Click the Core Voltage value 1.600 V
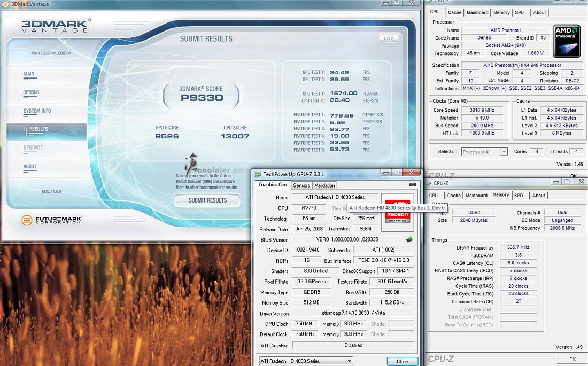 (x=535, y=53)
